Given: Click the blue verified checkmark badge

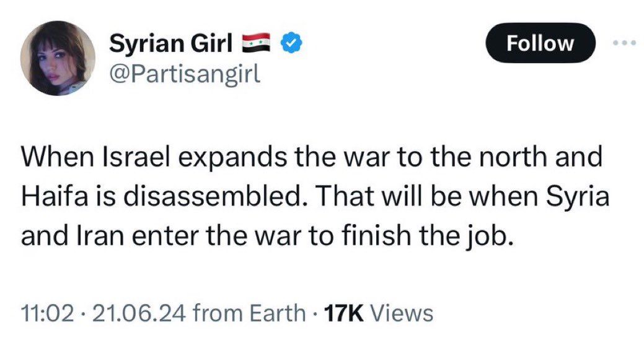Looking at the screenshot, I should tap(291, 44).
